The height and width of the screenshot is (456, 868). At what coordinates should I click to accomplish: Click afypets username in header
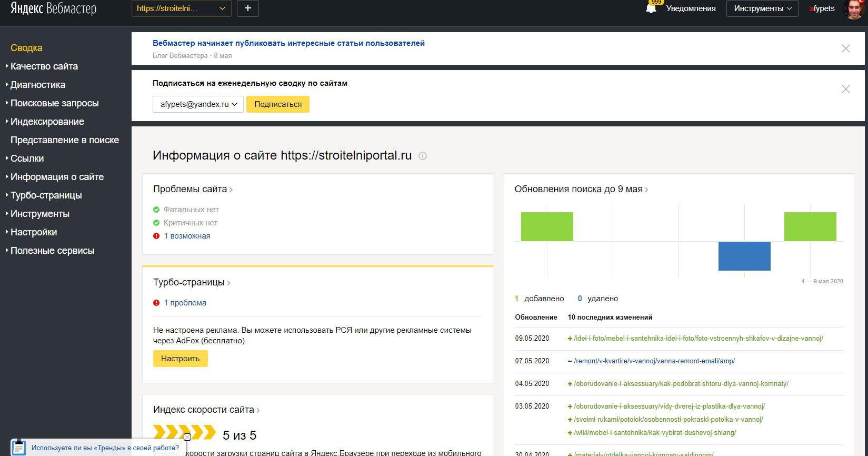pyautogui.click(x=822, y=8)
